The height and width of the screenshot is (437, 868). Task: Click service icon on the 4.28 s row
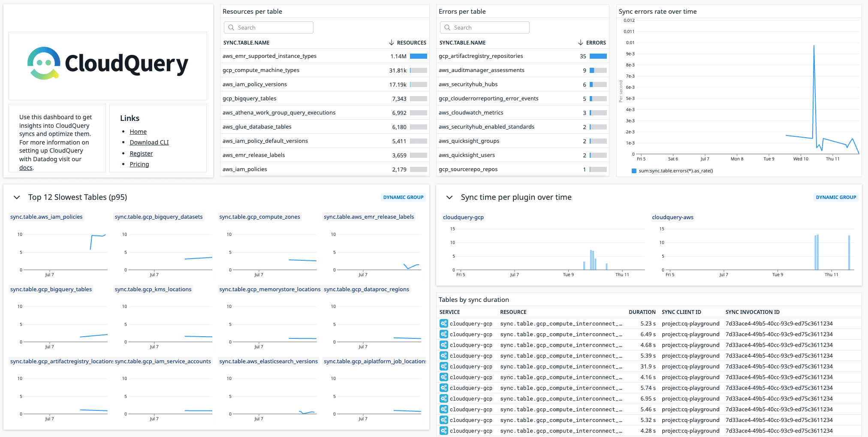(x=443, y=431)
